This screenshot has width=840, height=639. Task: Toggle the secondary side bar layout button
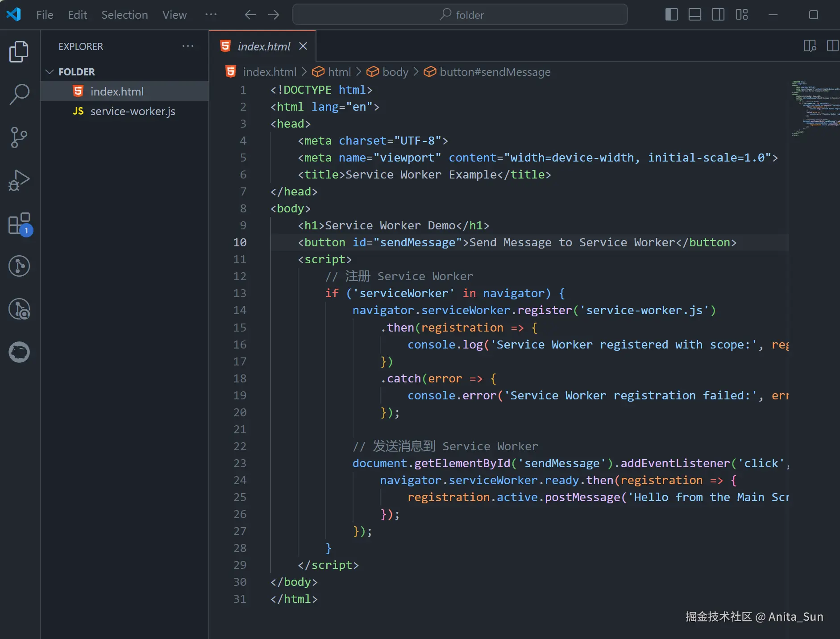coord(718,15)
